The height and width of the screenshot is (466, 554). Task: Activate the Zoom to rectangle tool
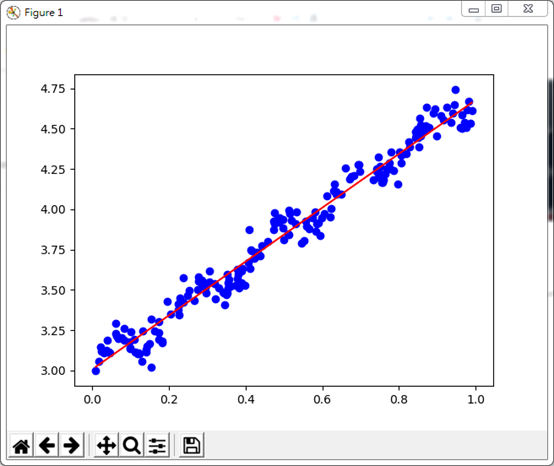click(131, 446)
